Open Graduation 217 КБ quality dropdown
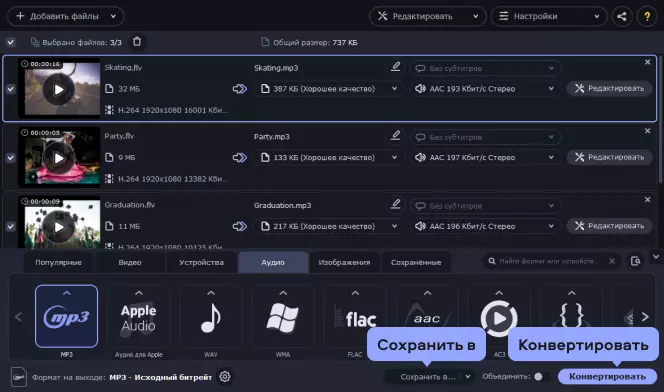This screenshot has width=664, height=392. (x=329, y=226)
